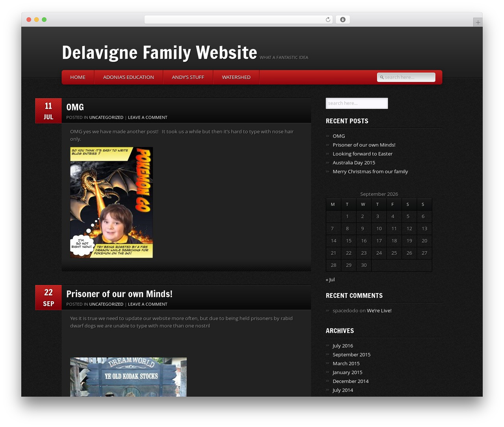Open OMG in Recent Posts
The width and height of the screenshot is (504, 427).
339,136
